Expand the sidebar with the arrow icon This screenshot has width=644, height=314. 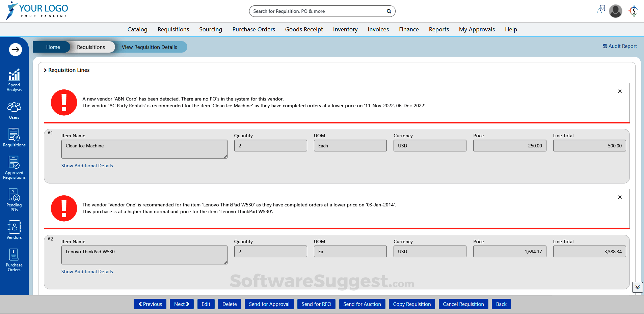(x=16, y=49)
